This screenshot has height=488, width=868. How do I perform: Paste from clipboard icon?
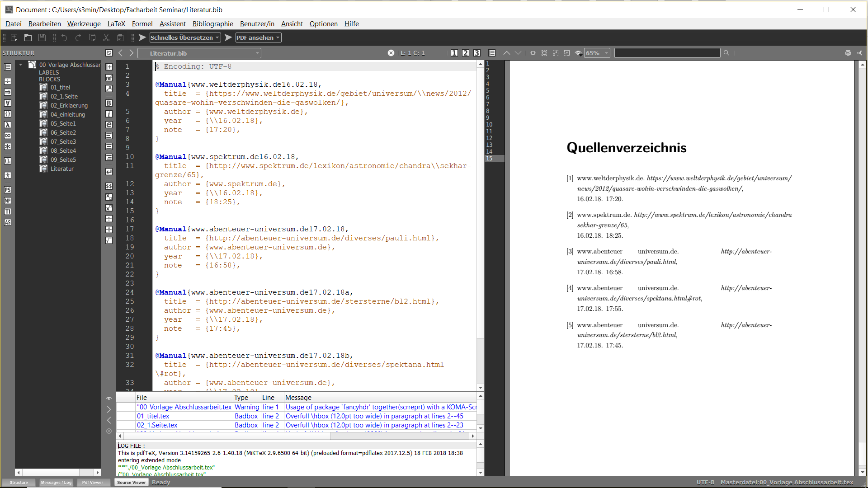pyautogui.click(x=120, y=38)
